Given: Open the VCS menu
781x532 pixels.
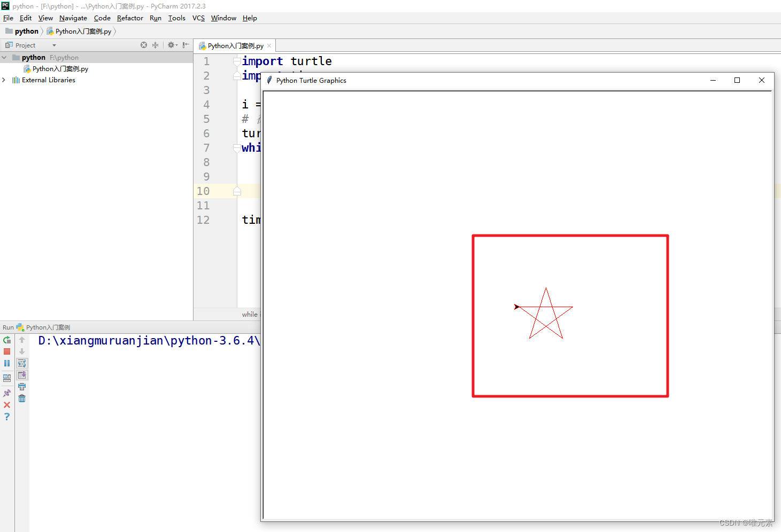Looking at the screenshot, I should (x=198, y=18).
